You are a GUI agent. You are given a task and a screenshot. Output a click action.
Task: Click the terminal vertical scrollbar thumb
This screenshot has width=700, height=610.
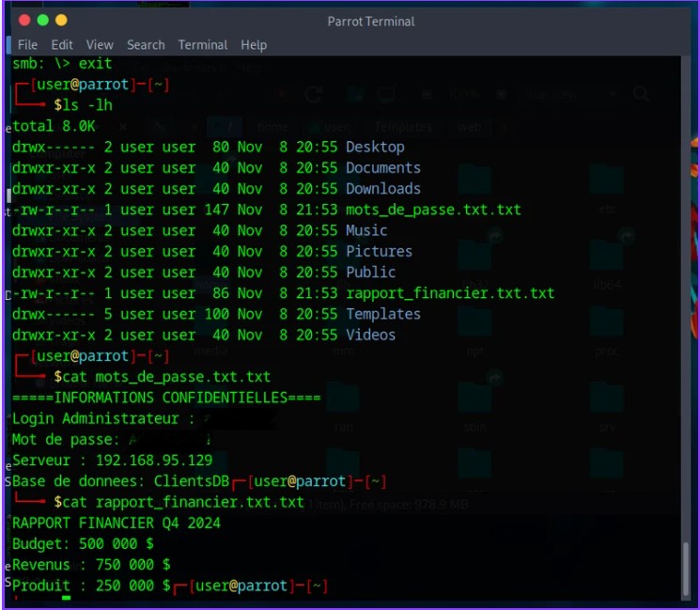[686, 568]
